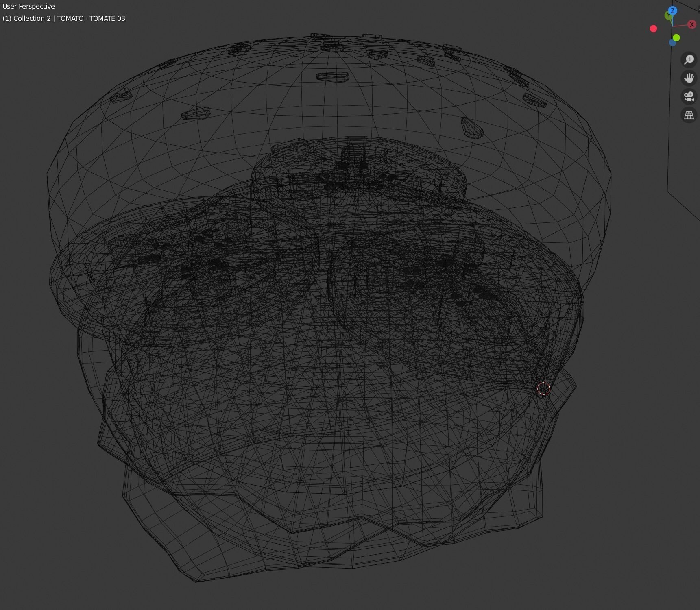
Task: Click the green Y axis label on gizmo
Action: click(668, 15)
